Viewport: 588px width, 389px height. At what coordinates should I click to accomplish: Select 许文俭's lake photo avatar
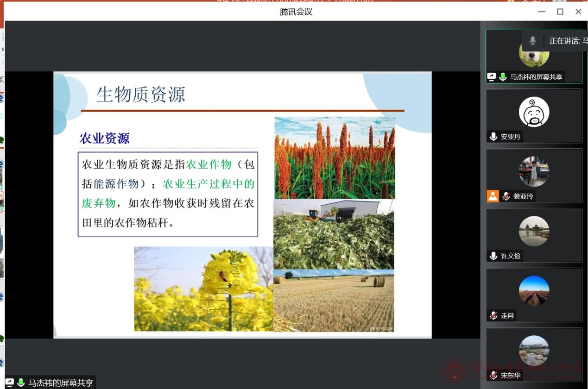534,231
